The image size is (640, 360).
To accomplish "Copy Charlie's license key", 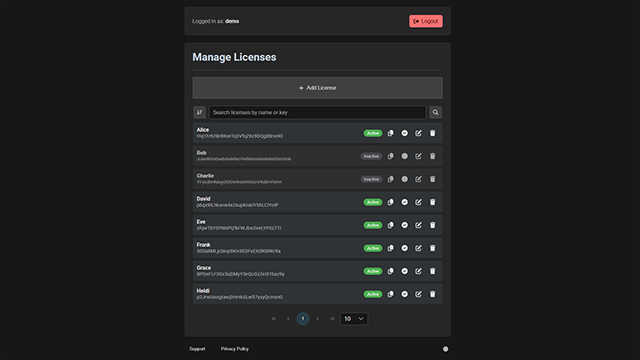I will 391,179.
